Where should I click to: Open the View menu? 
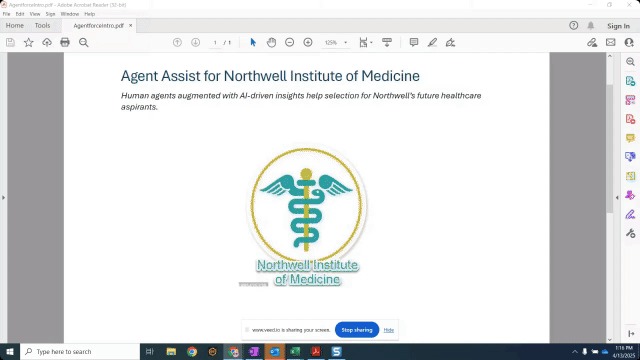coord(35,14)
